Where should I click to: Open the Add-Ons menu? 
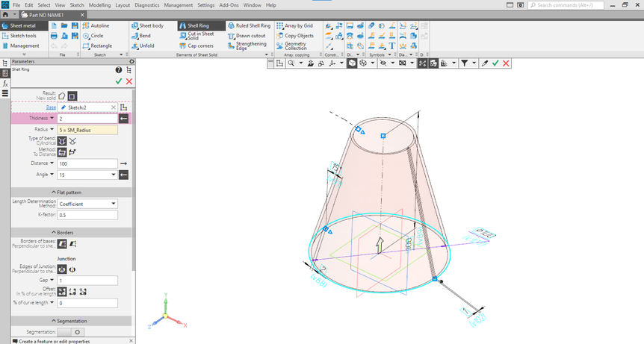(x=229, y=5)
